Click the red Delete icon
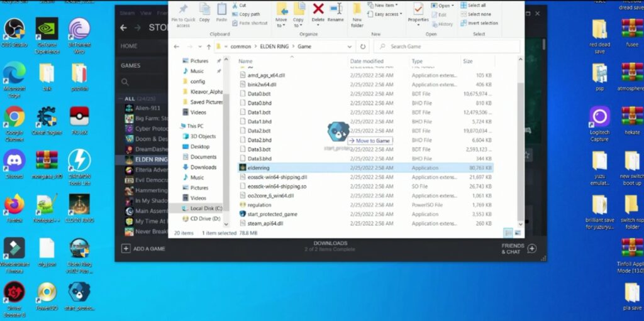644x321 pixels. (318, 9)
